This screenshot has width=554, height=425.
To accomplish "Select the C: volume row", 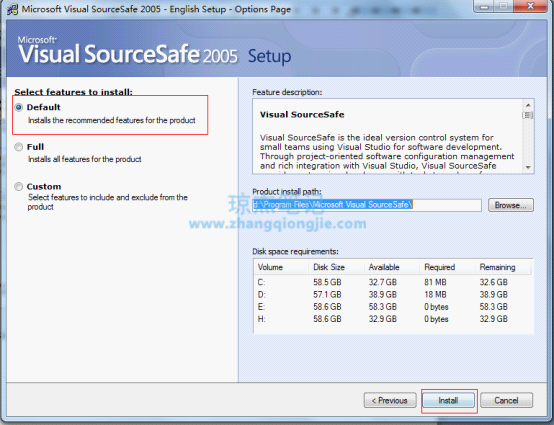I will click(x=393, y=282).
